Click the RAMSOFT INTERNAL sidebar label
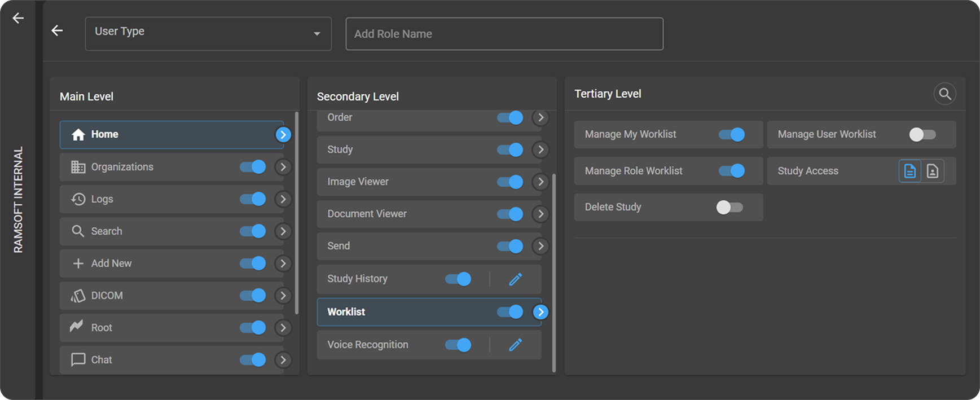This screenshot has height=400, width=980. click(19, 200)
